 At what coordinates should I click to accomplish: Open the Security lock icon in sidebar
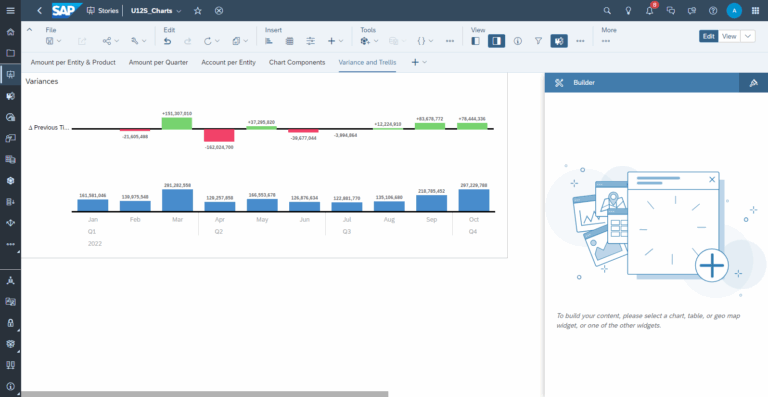(10, 323)
